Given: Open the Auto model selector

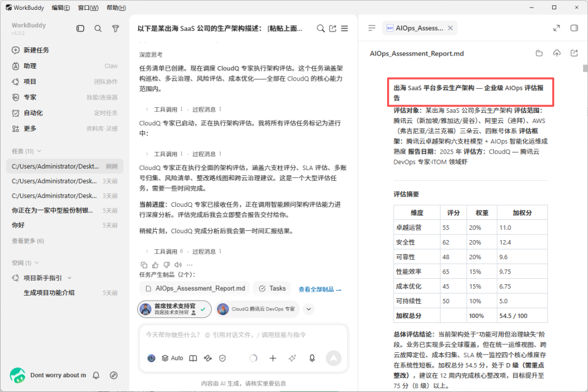Looking at the screenshot, I should pyautogui.click(x=173, y=358).
